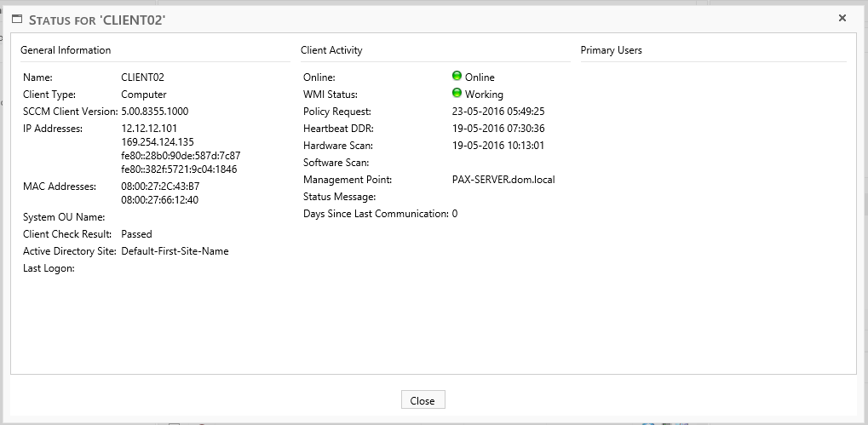Image resolution: width=868 pixels, height=425 pixels.
Task: Click the green Online status indicator
Action: point(457,77)
